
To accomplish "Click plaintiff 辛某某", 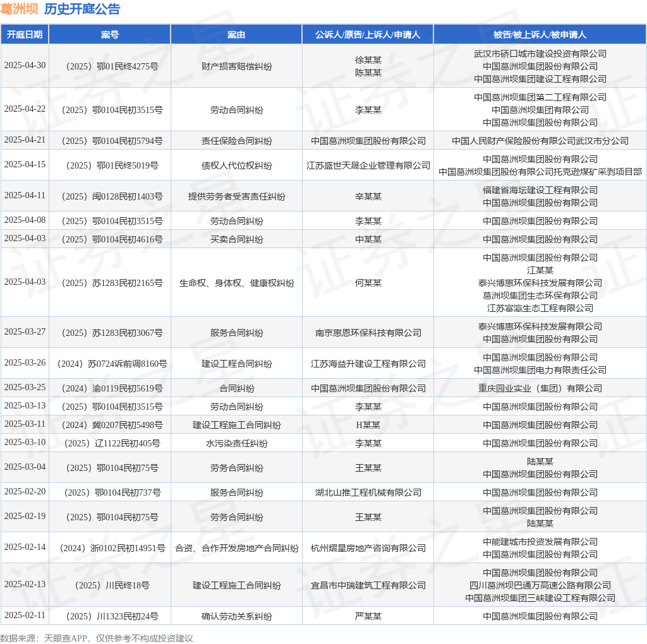I will (368, 196).
